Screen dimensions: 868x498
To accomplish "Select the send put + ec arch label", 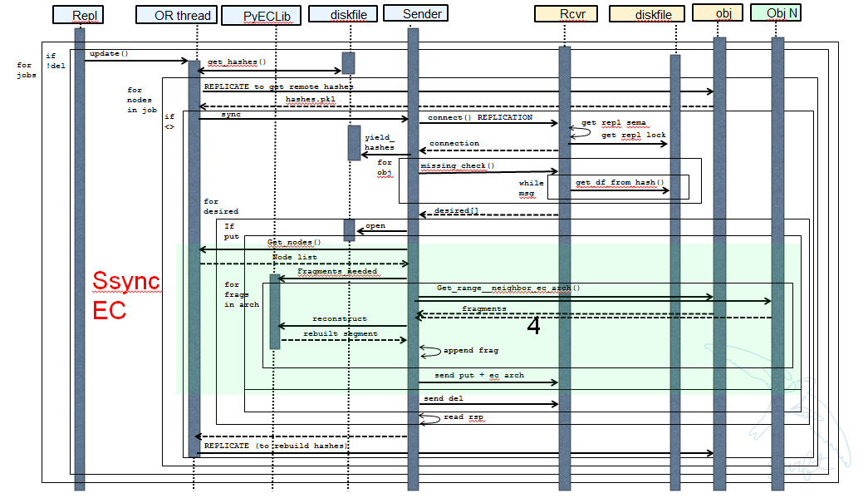I will click(479, 375).
